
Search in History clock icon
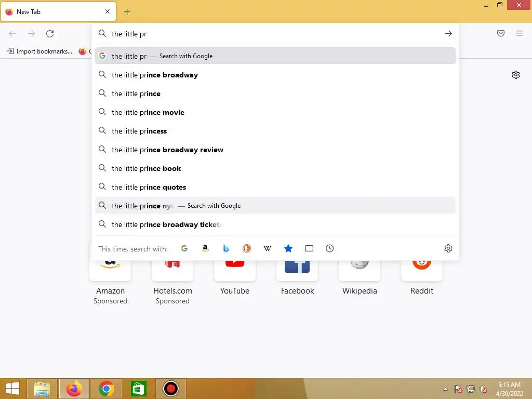[330, 248]
